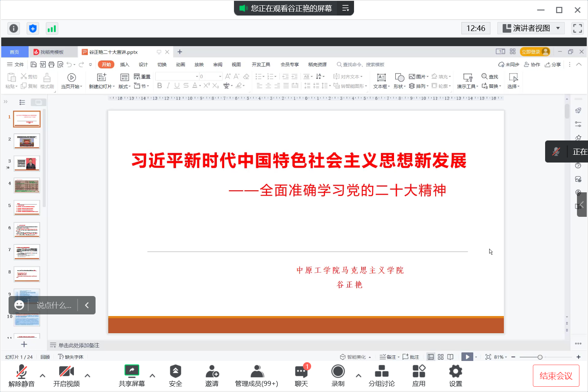The height and width of the screenshot is (392, 588).
Task: Adjust the zoom slider at bottom right
Action: click(x=540, y=356)
